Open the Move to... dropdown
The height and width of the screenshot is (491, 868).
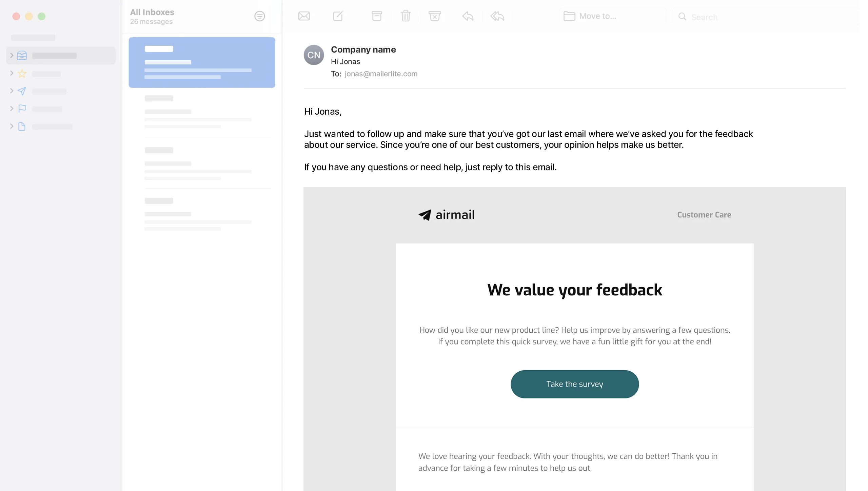[612, 16]
